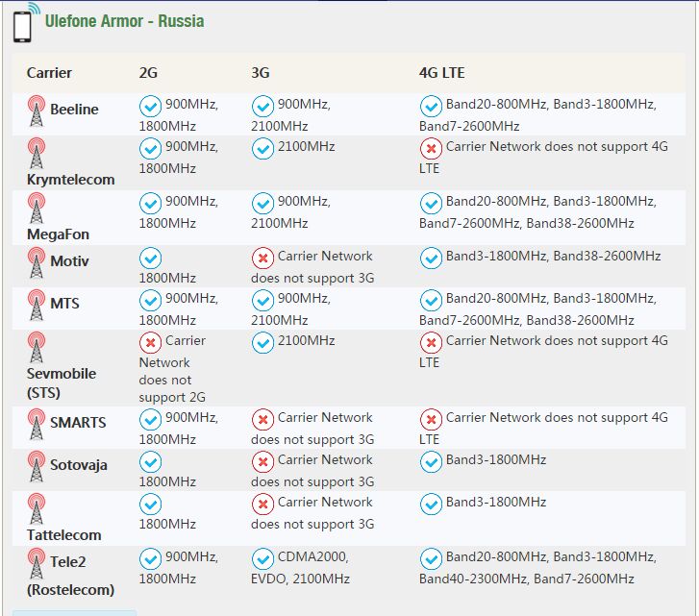This screenshot has height=616, width=699.
Task: Click the Carrier column header
Action: click(49, 73)
